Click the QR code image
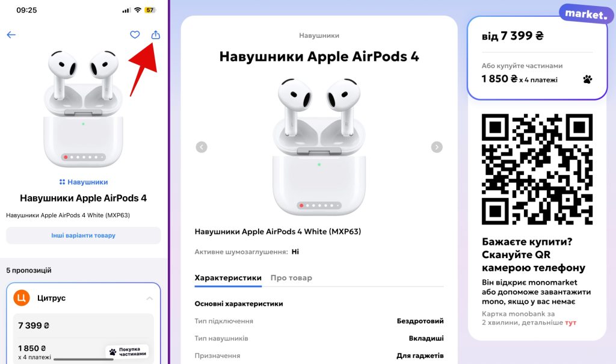 pos(537,169)
